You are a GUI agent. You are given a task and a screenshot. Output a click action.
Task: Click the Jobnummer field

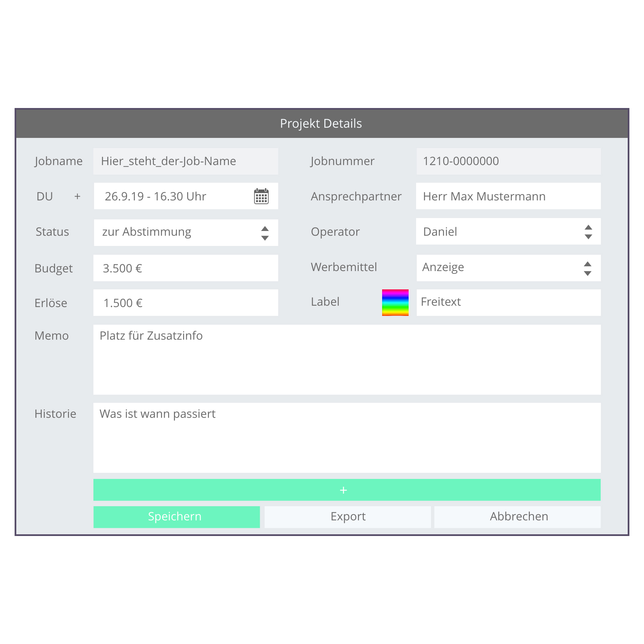pos(508,161)
